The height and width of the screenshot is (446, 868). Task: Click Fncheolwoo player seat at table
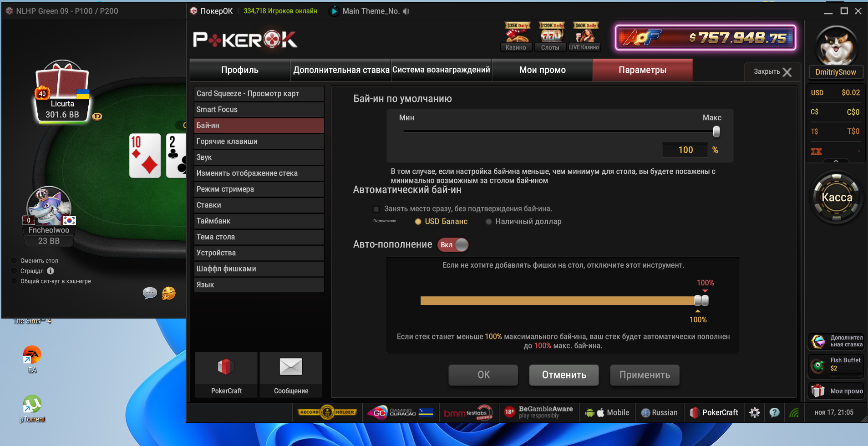(x=49, y=217)
